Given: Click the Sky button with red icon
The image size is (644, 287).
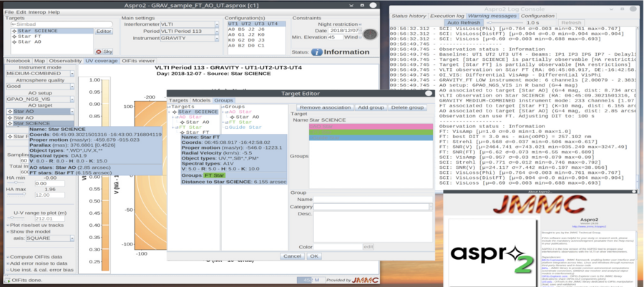Looking at the screenshot, I should (x=104, y=52).
